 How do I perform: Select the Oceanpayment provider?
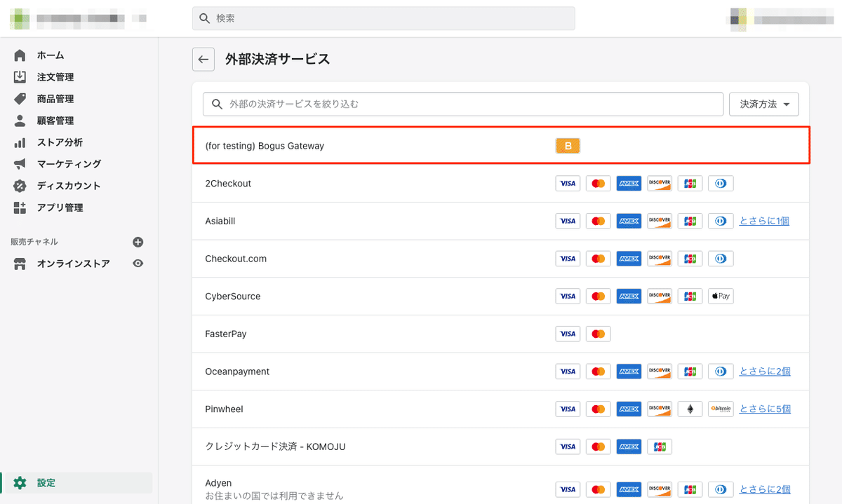click(x=237, y=372)
